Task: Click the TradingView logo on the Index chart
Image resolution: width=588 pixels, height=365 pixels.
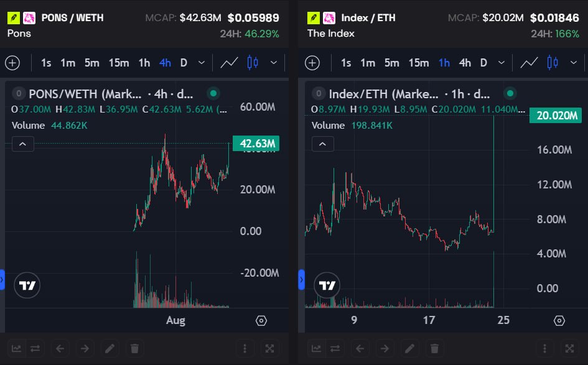Action: point(327,285)
